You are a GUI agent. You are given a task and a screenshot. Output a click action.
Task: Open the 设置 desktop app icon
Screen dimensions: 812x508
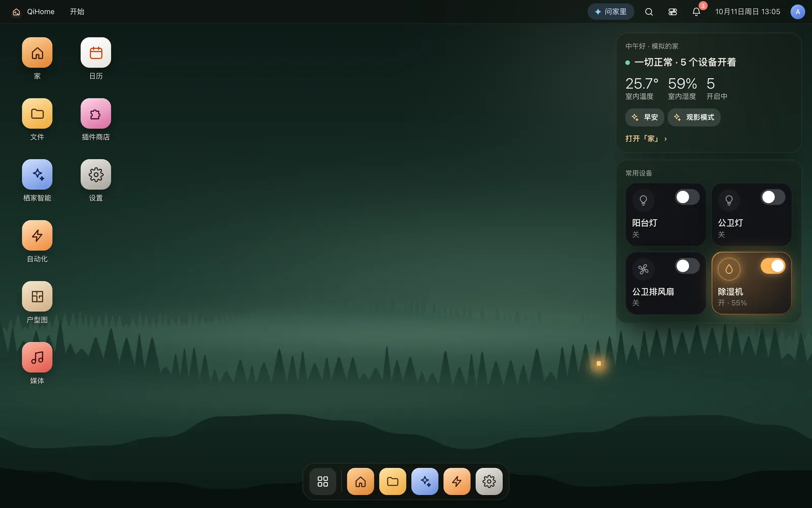pyautogui.click(x=96, y=175)
